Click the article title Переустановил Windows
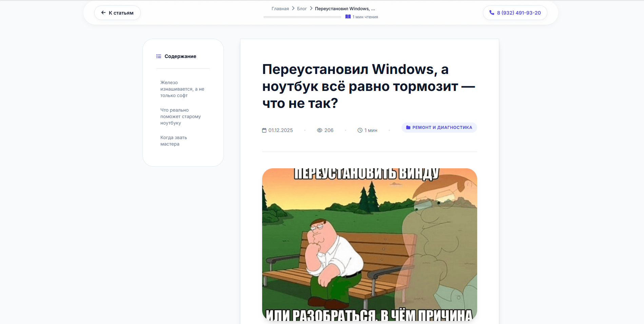The image size is (644, 324). pos(369,86)
